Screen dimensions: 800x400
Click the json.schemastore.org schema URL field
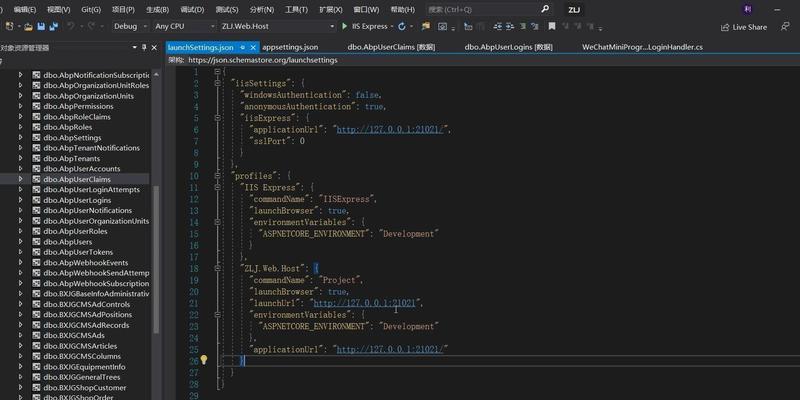point(263,60)
